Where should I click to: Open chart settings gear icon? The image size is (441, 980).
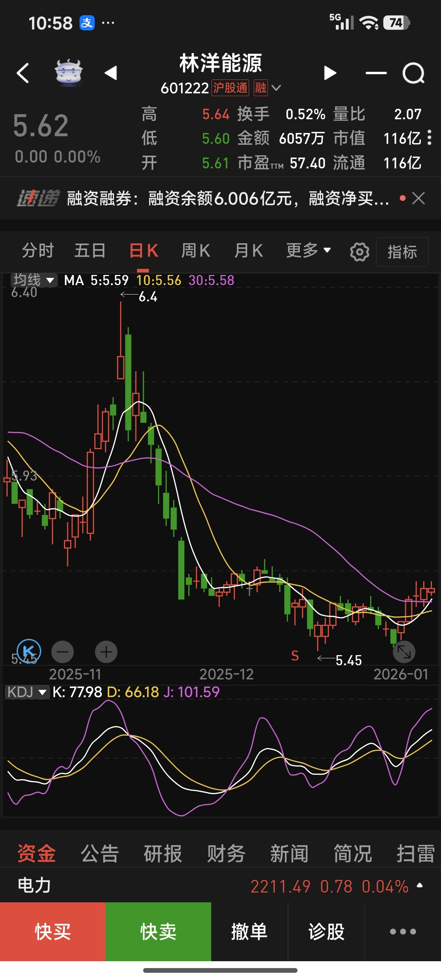[360, 252]
